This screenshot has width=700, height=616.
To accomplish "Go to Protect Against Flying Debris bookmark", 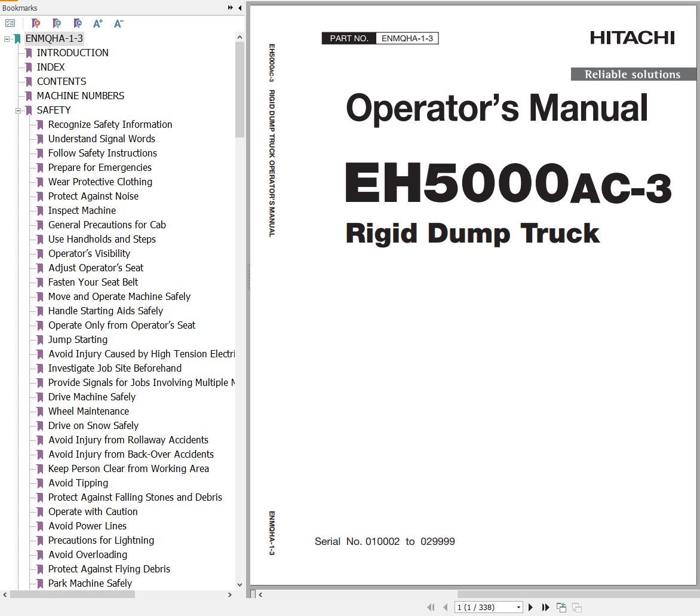I will [x=109, y=569].
